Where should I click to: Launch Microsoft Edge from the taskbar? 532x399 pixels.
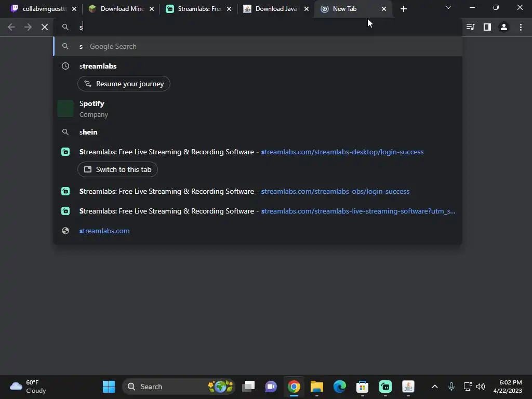click(340, 387)
